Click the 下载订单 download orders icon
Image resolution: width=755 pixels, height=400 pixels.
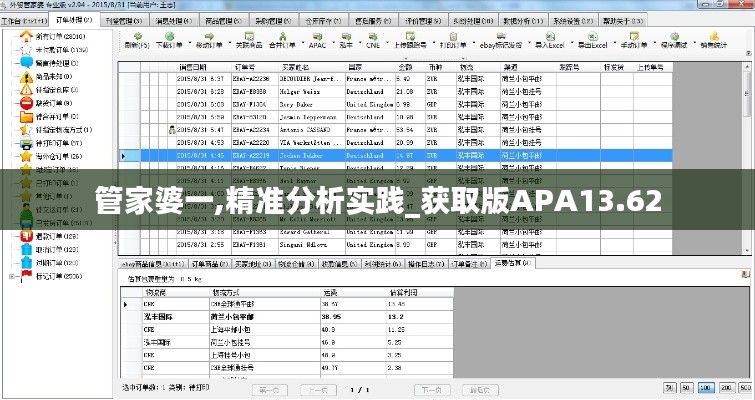click(x=169, y=37)
